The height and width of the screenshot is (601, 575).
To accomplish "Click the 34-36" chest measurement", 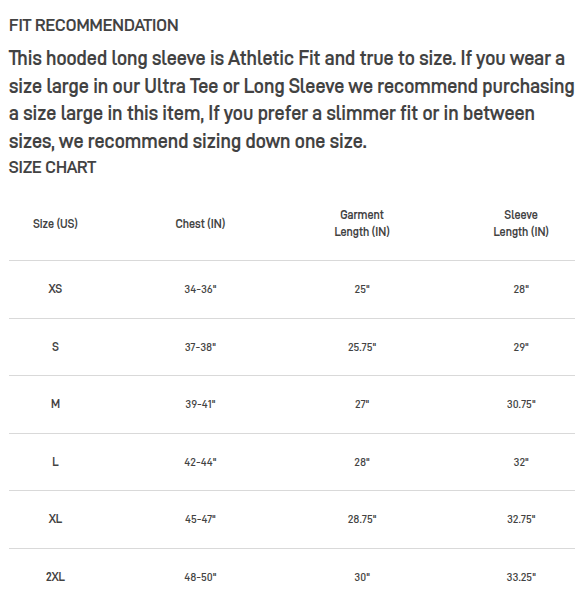I will [200, 289].
